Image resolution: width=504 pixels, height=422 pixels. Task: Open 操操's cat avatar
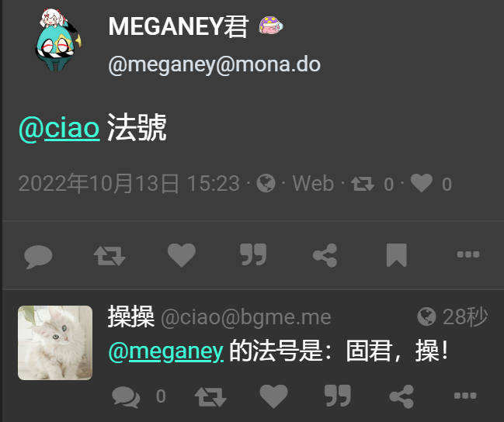pyautogui.click(x=55, y=343)
